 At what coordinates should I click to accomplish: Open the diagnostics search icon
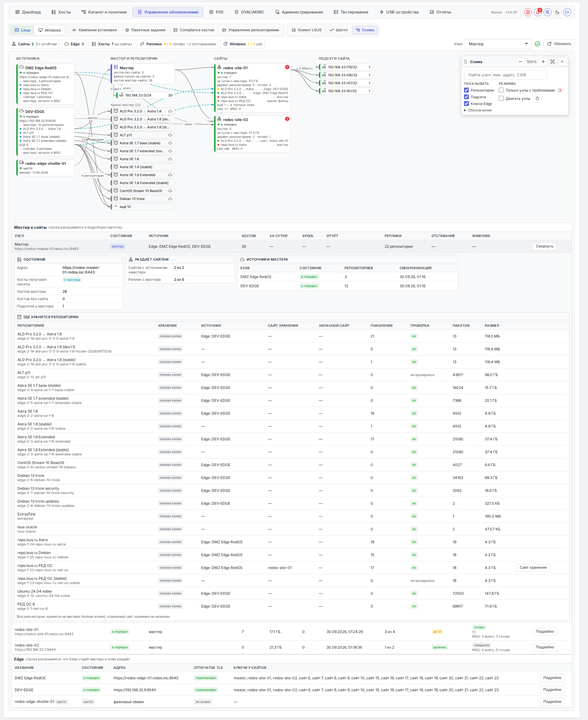coord(547,12)
